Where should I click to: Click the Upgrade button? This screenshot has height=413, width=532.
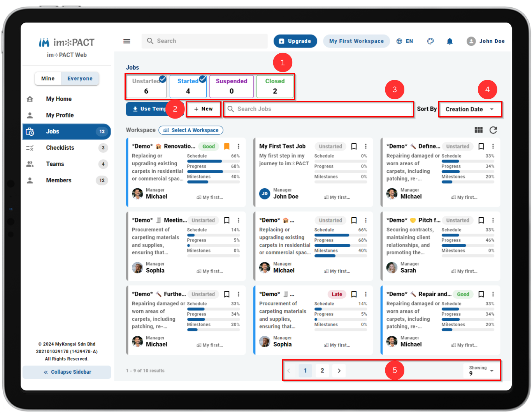(295, 41)
